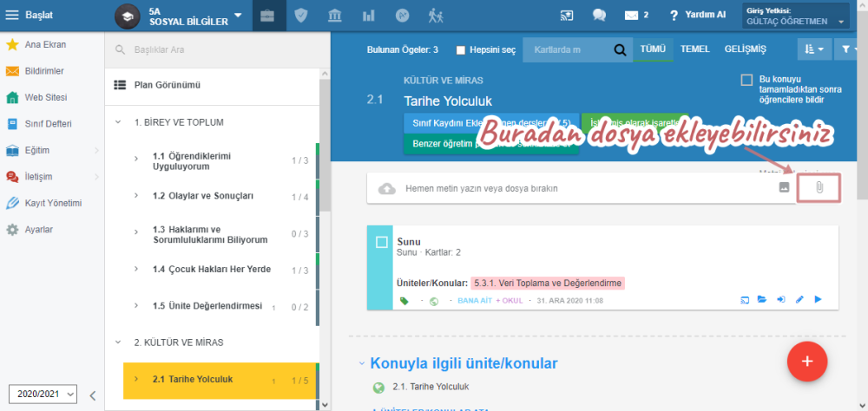Switch to the TEMEL tab

pos(695,49)
